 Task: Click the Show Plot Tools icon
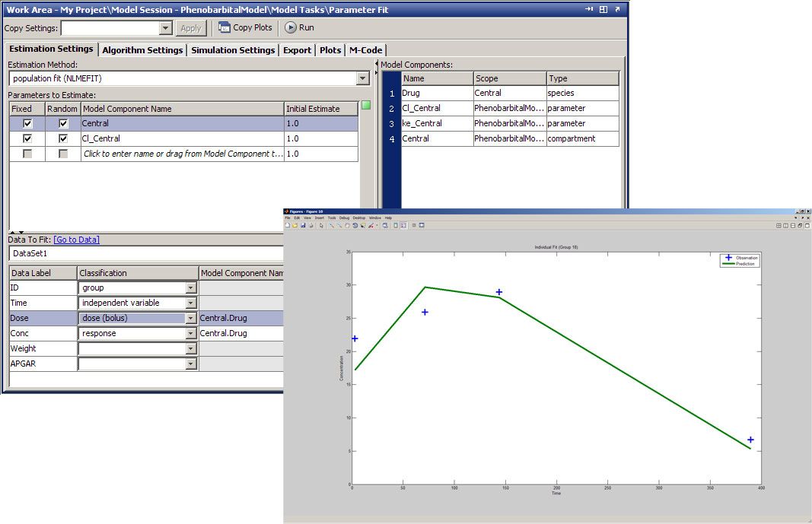pos(422,226)
